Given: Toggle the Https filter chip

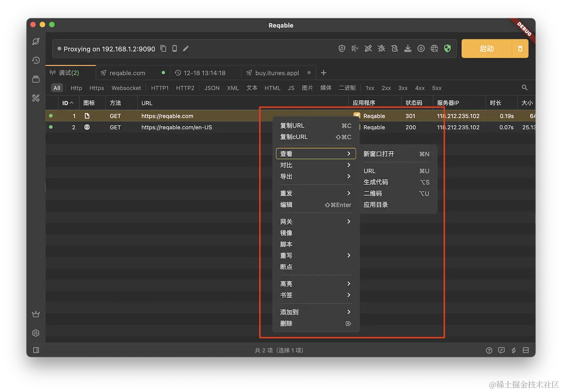Looking at the screenshot, I should [97, 88].
